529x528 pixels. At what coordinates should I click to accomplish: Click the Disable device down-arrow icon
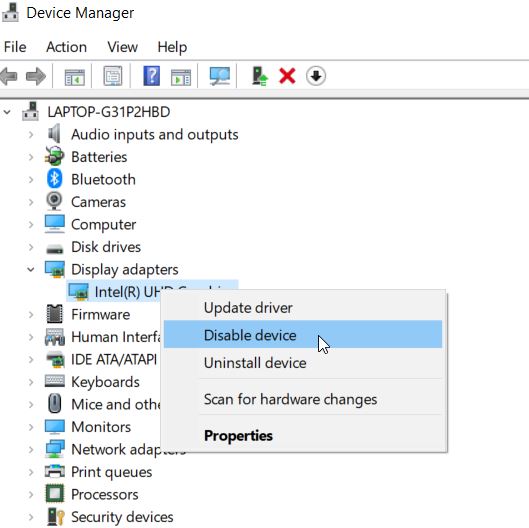click(x=316, y=76)
